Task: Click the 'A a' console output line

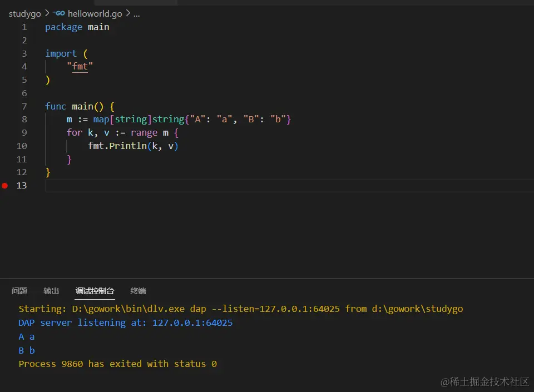Action: click(27, 337)
